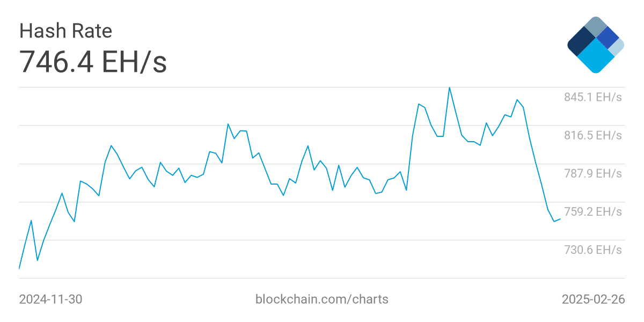The image size is (644, 322).
Task: Select the 759.2 EH/s axis label
Action: [x=593, y=211]
